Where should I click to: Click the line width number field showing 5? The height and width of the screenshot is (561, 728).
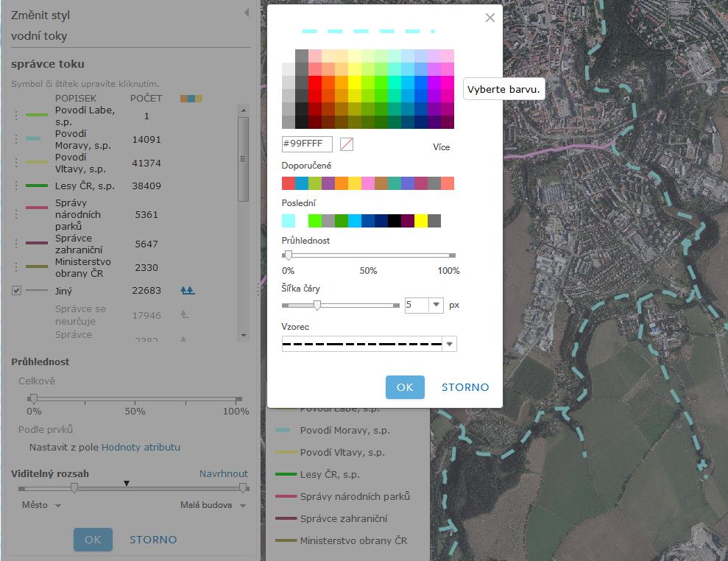click(417, 305)
